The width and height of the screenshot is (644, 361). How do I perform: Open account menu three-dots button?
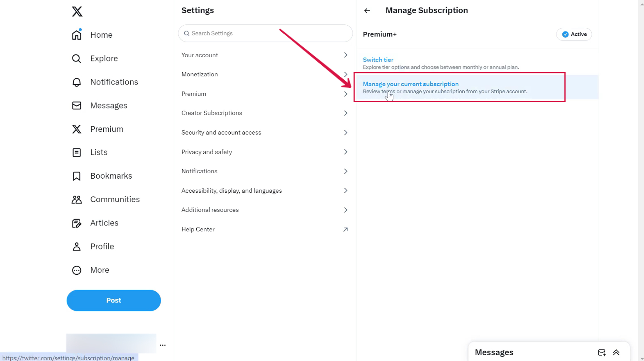tap(163, 345)
